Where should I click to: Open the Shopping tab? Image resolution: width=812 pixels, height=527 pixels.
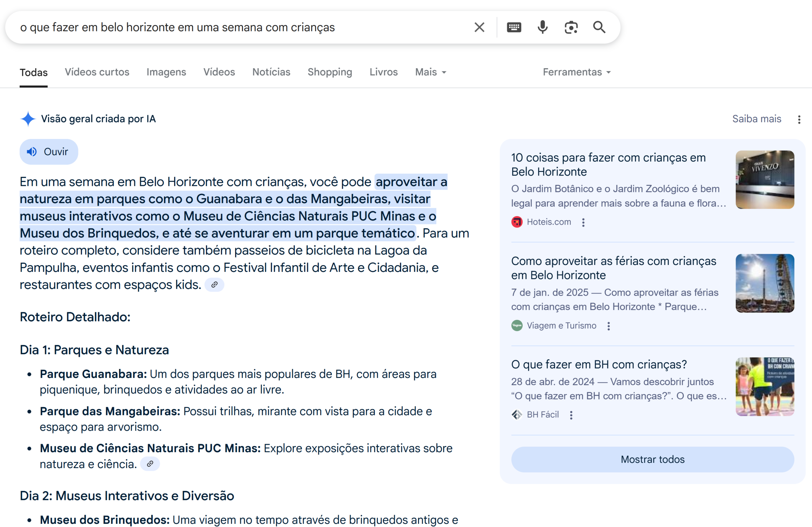[x=330, y=72]
